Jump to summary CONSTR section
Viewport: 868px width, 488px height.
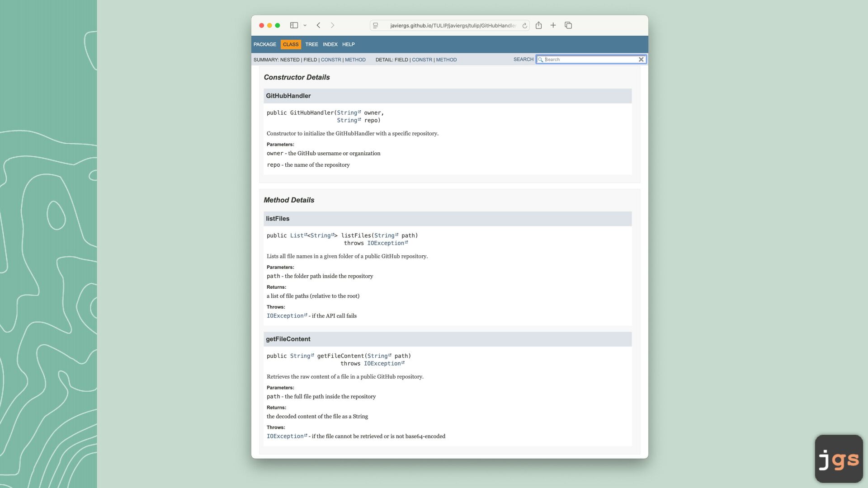[x=331, y=60]
